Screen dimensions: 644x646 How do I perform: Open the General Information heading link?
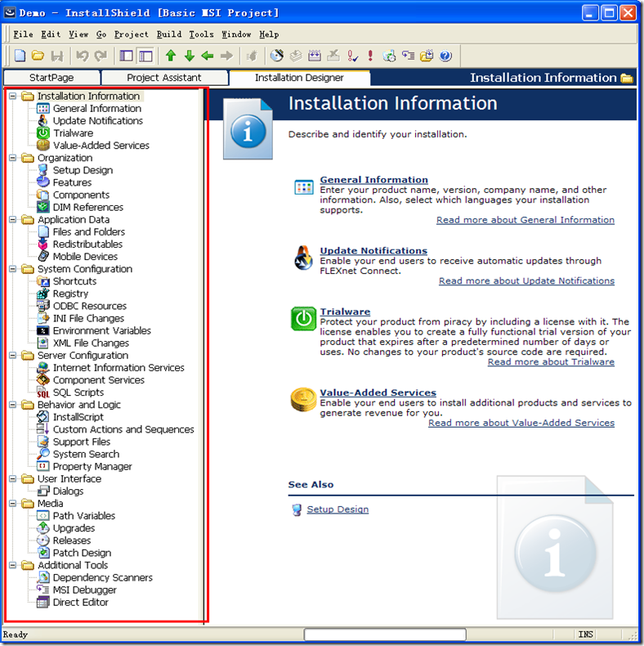(373, 180)
